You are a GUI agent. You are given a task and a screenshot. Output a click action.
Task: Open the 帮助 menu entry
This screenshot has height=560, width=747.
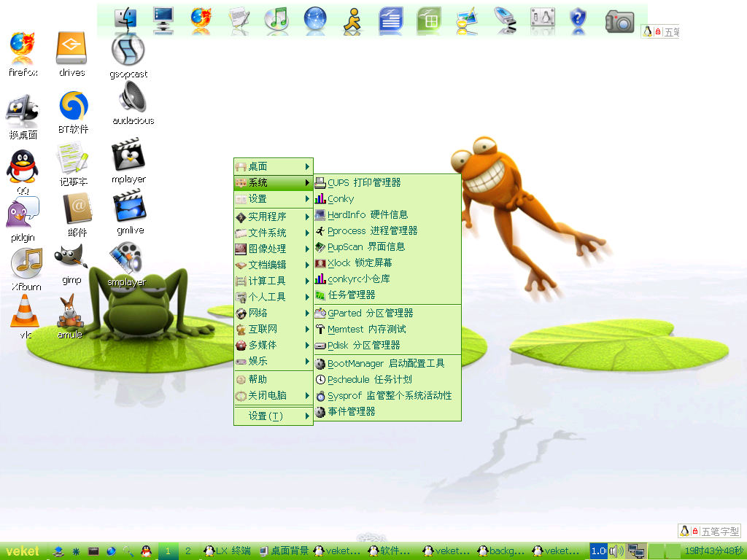click(x=274, y=379)
